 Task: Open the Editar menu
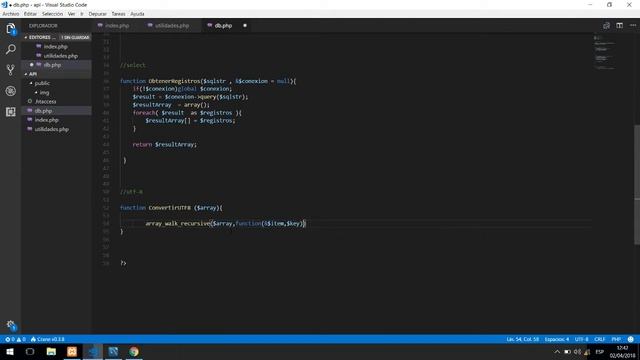click(x=30, y=14)
